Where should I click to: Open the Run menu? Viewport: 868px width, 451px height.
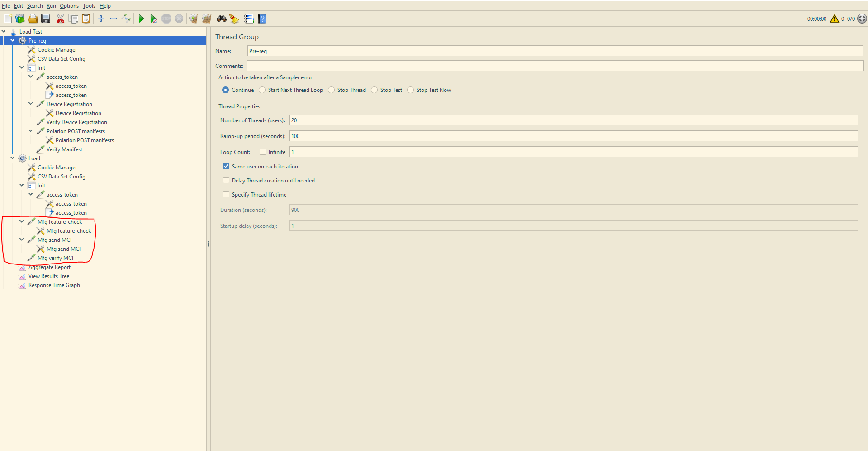(x=51, y=6)
